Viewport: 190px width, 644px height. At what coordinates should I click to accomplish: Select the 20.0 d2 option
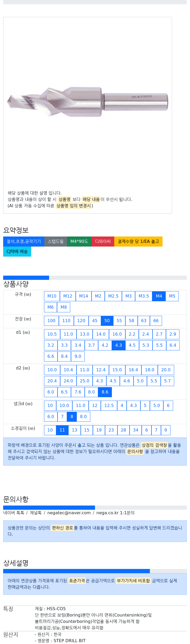tap(166, 370)
